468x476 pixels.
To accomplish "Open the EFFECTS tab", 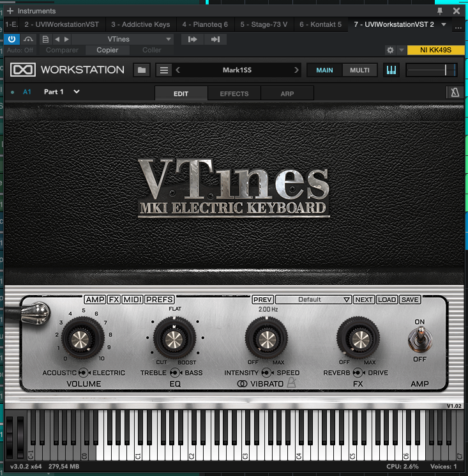I will pyautogui.click(x=234, y=94).
